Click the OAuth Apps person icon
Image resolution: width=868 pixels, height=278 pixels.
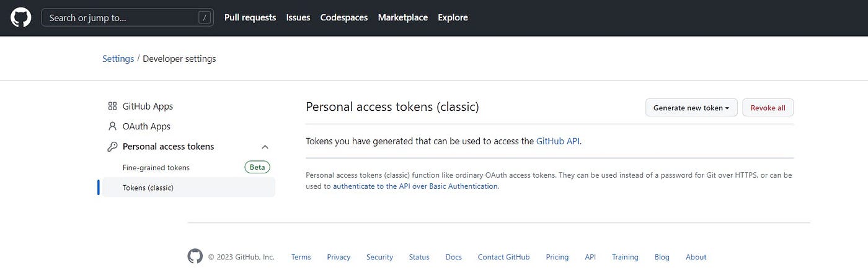click(112, 126)
